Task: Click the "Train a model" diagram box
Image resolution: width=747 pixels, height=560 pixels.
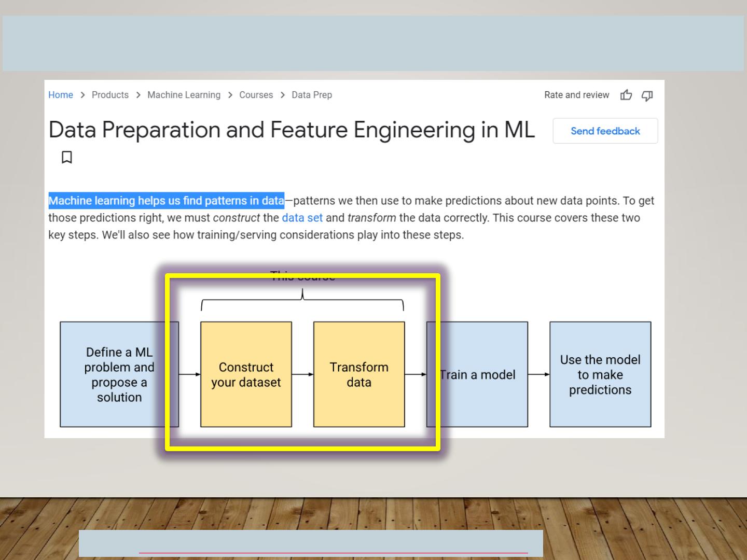Action: pyautogui.click(x=477, y=374)
